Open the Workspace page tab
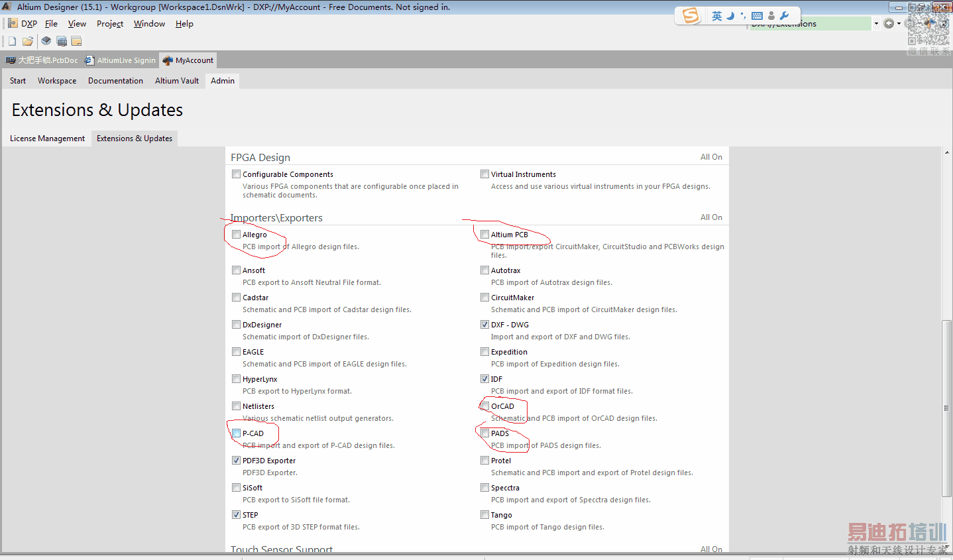The image size is (953, 560). click(x=57, y=81)
